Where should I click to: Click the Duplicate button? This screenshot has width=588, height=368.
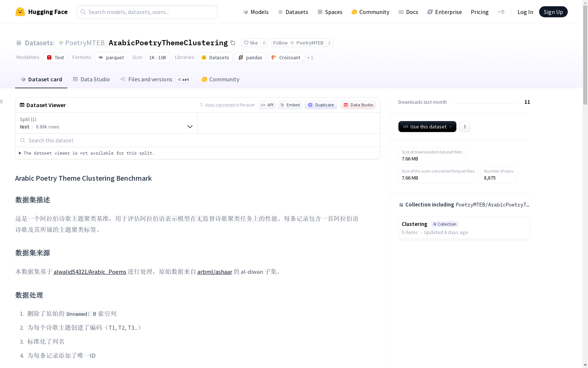tap(321, 105)
